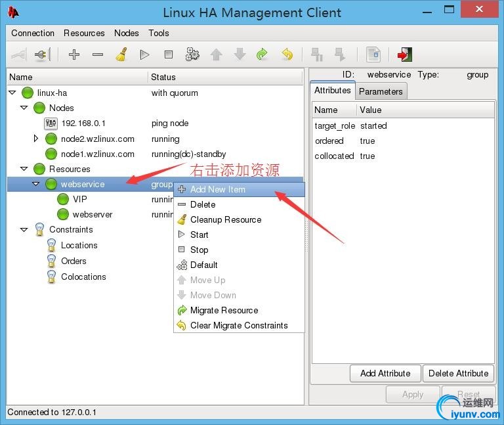The height and width of the screenshot is (425, 504).
Task: Select Cleanup Resource in context menu
Action: coord(239,220)
